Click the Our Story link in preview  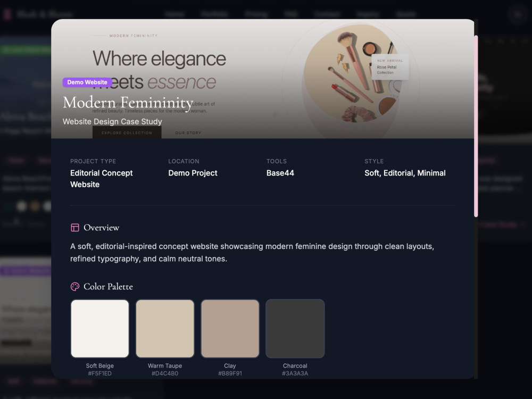pos(188,132)
